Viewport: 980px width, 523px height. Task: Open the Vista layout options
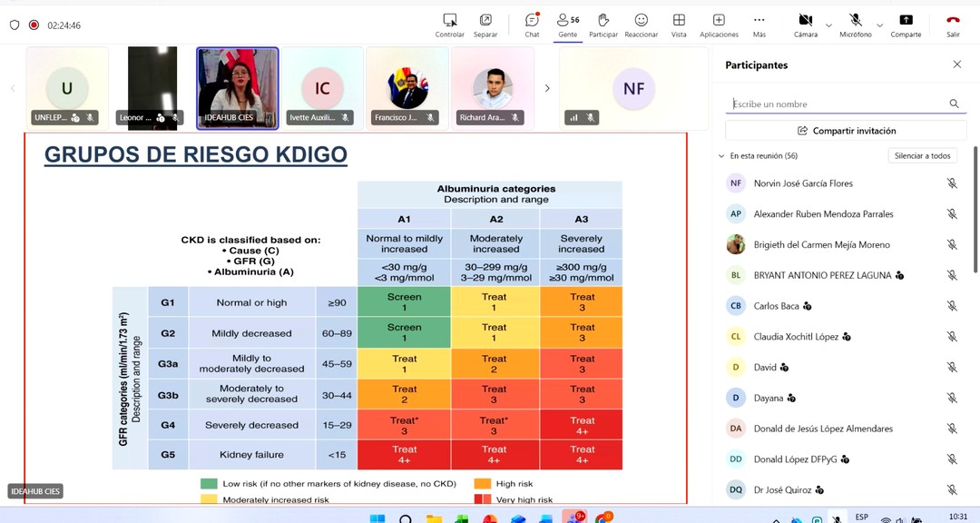coord(679,21)
